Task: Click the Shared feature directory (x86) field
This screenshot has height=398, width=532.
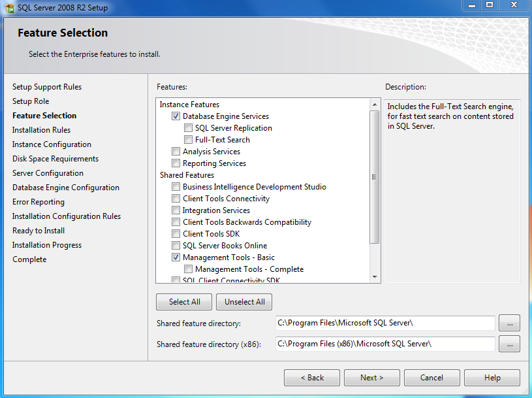Action: pos(385,344)
